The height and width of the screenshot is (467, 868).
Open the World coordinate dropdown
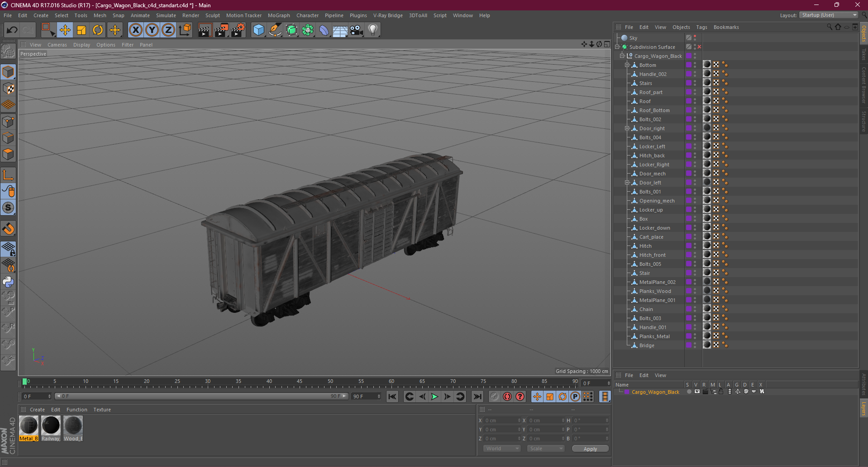[502, 448]
